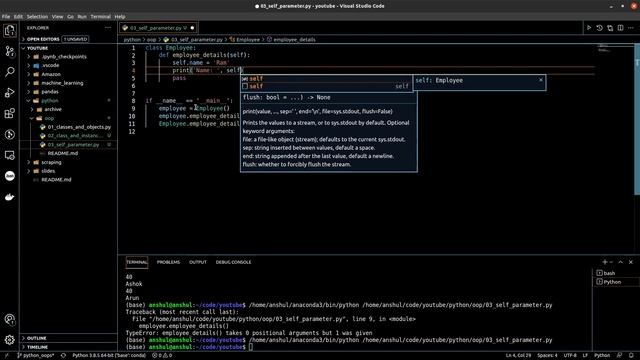640x360 pixels.
Task: Change language mode Python
Action: [602, 356]
